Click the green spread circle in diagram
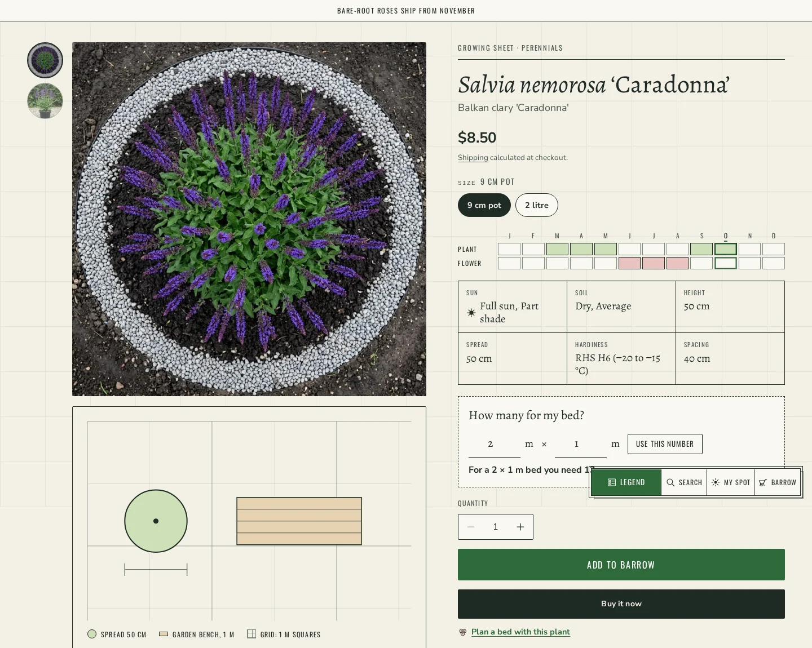This screenshot has height=648, width=812. pyautogui.click(x=156, y=521)
